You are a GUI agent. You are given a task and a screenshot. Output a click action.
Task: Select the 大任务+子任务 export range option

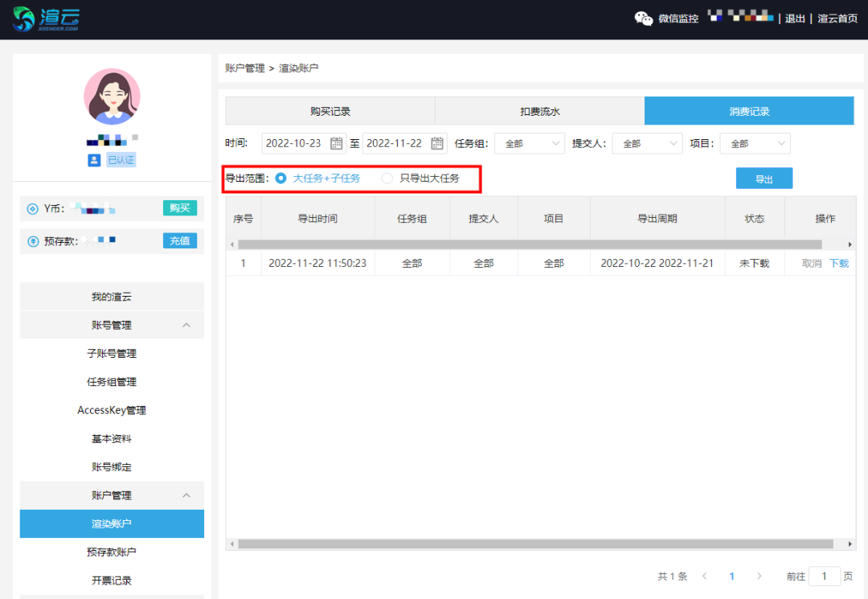tap(281, 178)
